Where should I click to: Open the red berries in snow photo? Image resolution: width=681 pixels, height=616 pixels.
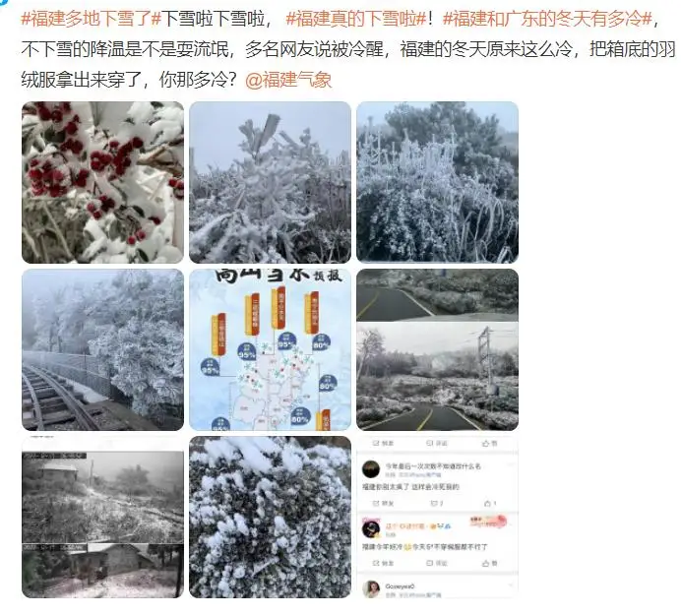pos(103,182)
